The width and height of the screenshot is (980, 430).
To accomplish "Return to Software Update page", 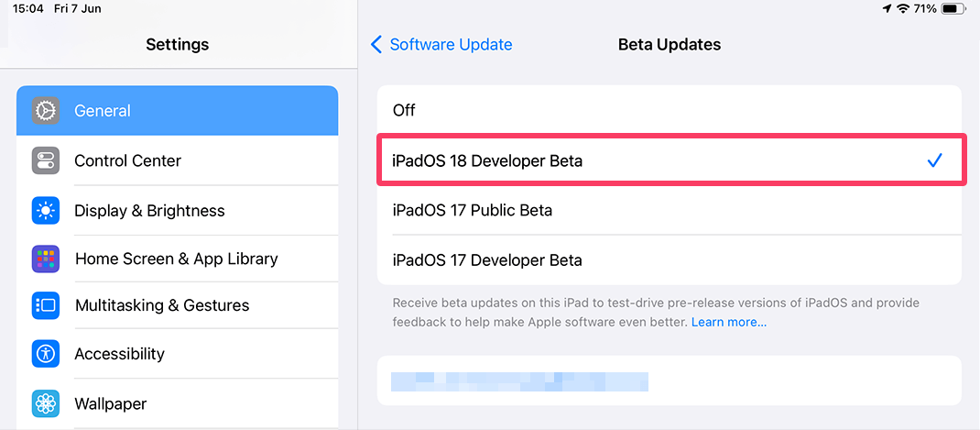I will point(451,45).
